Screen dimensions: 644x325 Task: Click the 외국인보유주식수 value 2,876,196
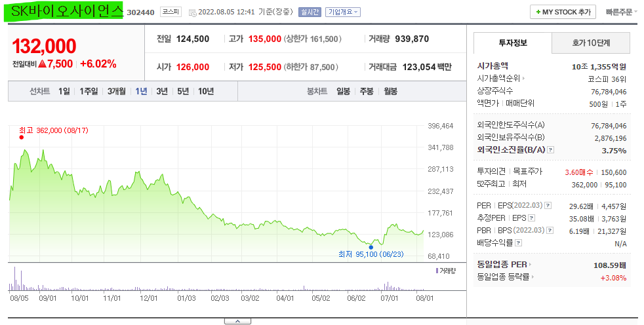pos(611,138)
